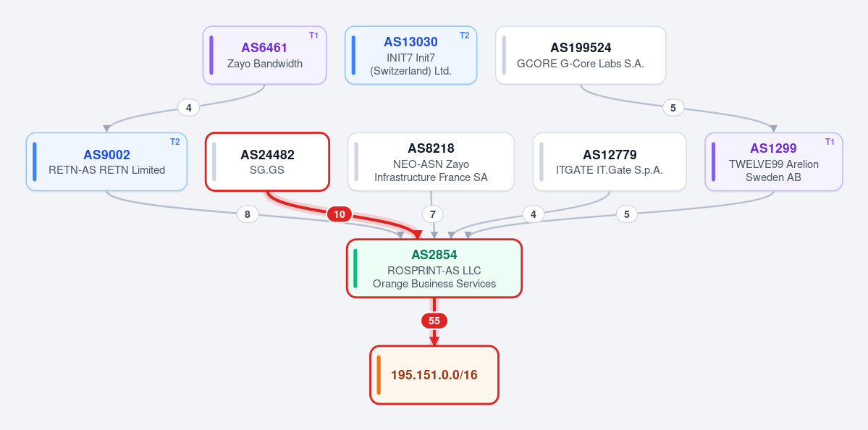
Task: Click the T1 tier tag on AS1299
Action: pos(830,142)
